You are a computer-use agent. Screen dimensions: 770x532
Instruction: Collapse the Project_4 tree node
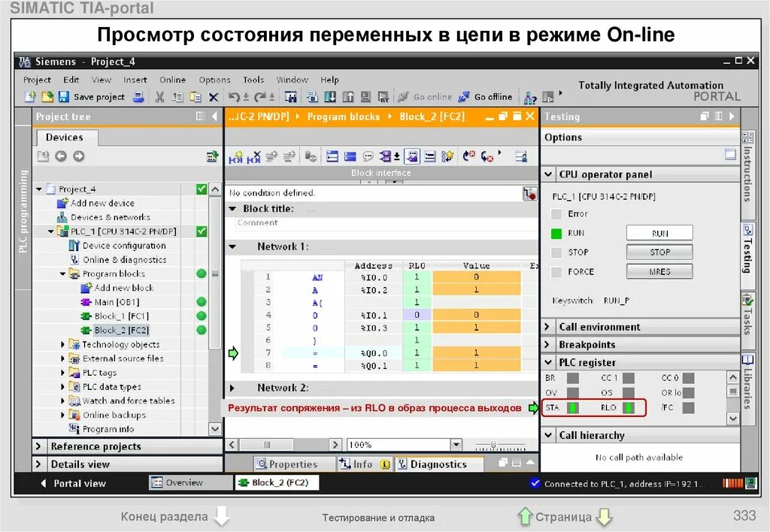(39, 189)
